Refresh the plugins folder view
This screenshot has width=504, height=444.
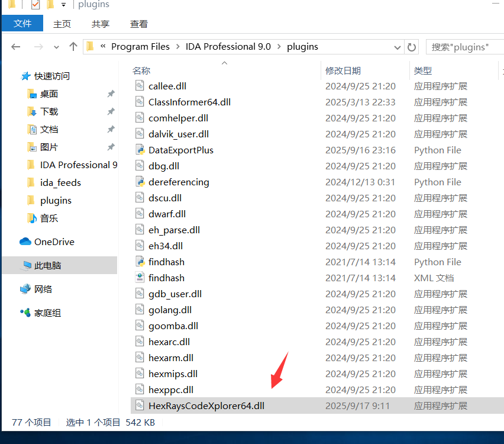tap(412, 47)
